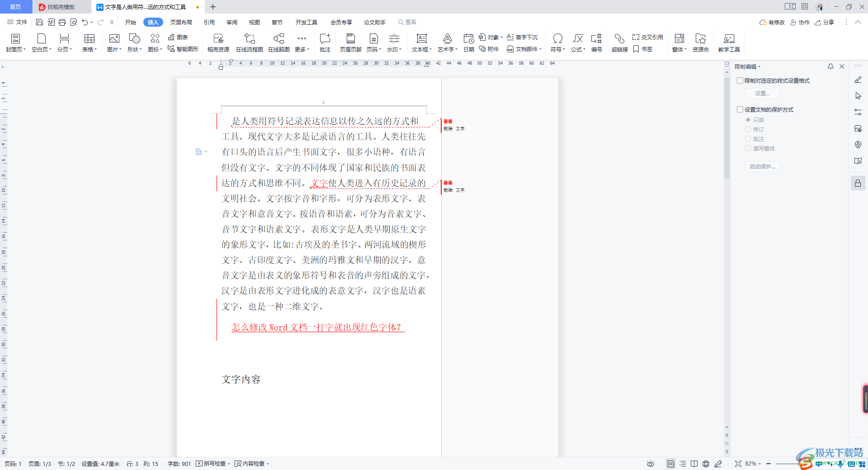Click the red Word document hyperlink text
This screenshot has height=470, width=868.
point(318,327)
